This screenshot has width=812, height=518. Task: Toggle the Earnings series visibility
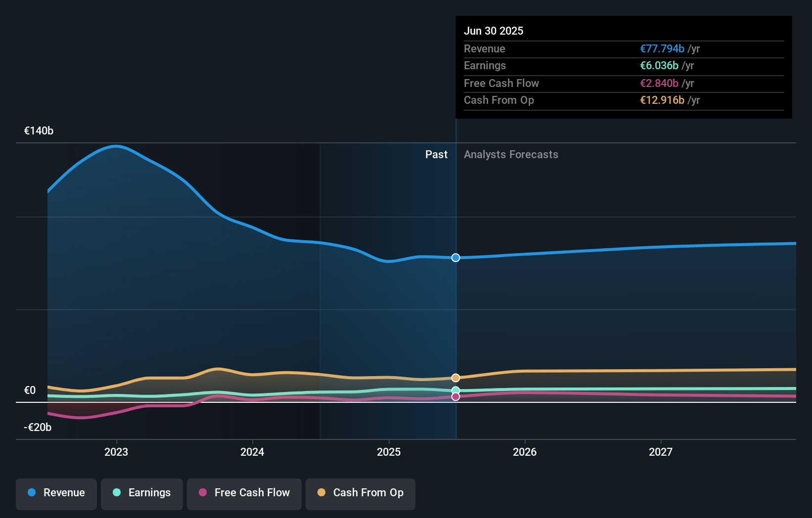click(142, 493)
